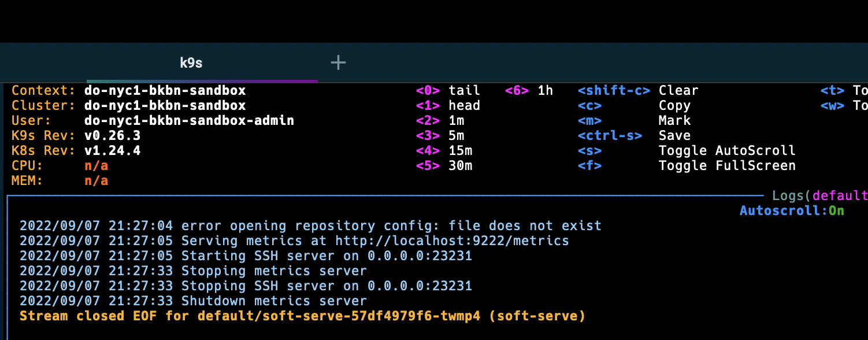Switch to the k9s tab

click(x=191, y=62)
